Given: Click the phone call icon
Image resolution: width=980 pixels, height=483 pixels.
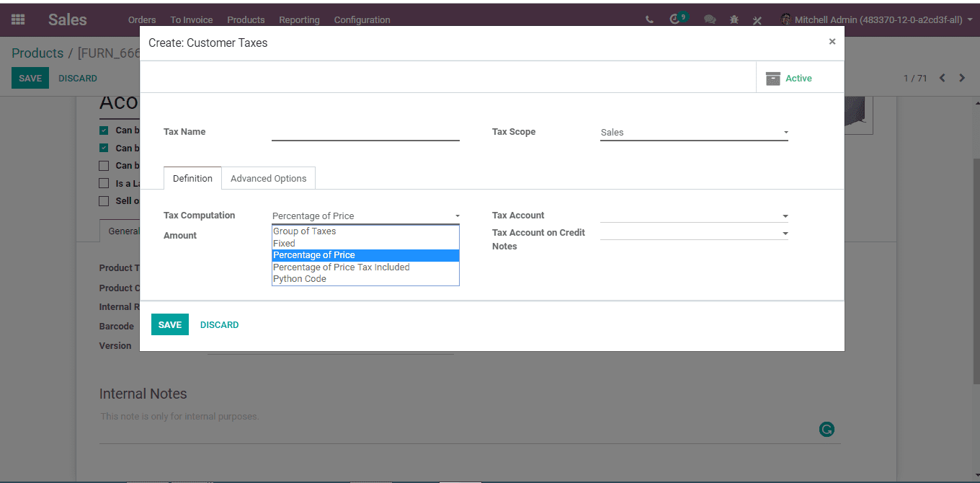Looking at the screenshot, I should [650, 20].
